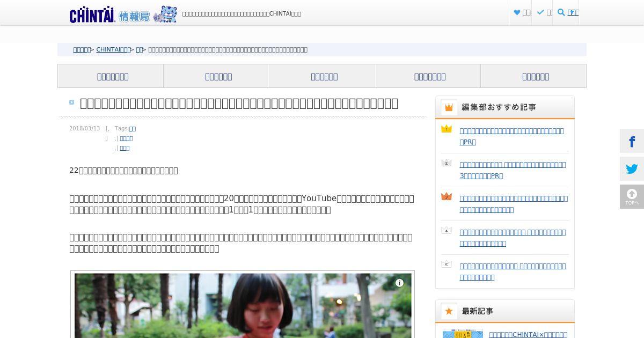Click the heart favorites icon in header
This screenshot has width=644, height=338.
point(517,12)
